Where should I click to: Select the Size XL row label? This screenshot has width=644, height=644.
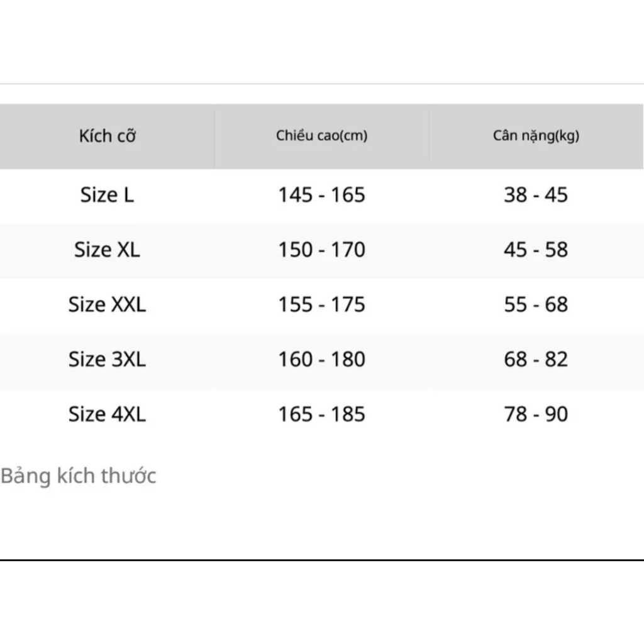[107, 249]
